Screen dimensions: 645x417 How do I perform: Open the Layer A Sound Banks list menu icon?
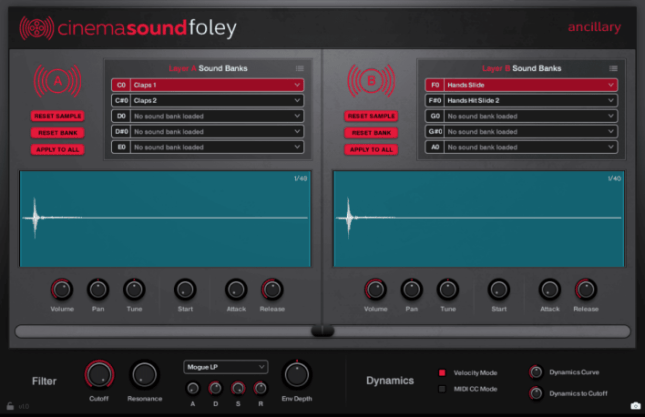tap(300, 68)
